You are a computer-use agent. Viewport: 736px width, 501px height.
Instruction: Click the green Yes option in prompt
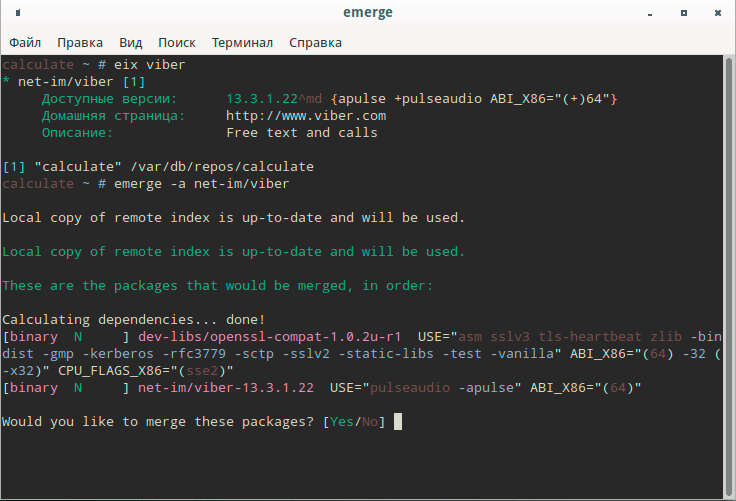[x=342, y=422]
